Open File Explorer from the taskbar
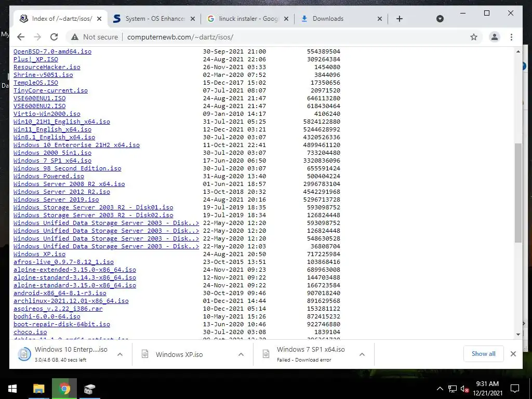The image size is (532, 399). (x=38, y=389)
